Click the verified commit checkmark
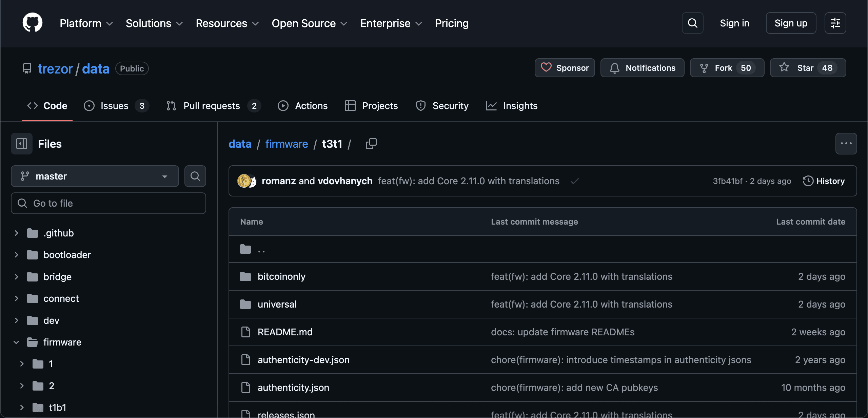Image resolution: width=868 pixels, height=418 pixels. (574, 181)
